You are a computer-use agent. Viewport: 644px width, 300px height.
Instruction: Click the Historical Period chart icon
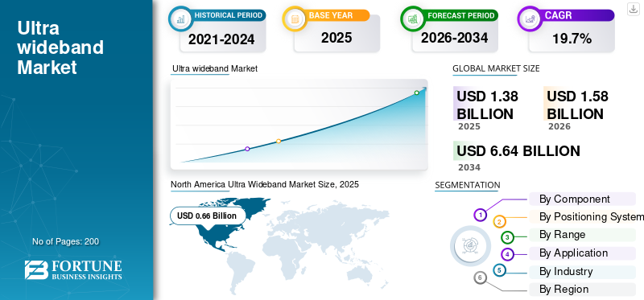pyautogui.click(x=180, y=18)
